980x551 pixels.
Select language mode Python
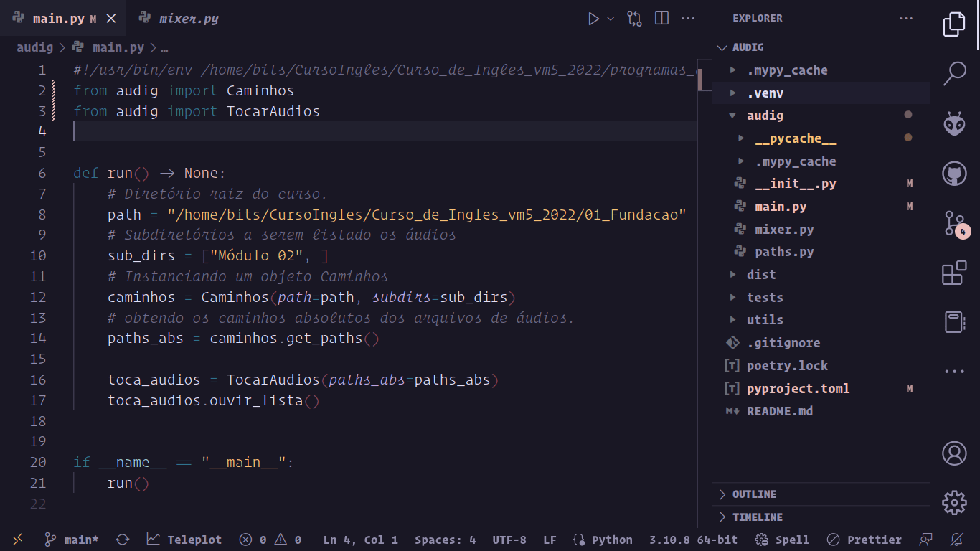pos(603,540)
